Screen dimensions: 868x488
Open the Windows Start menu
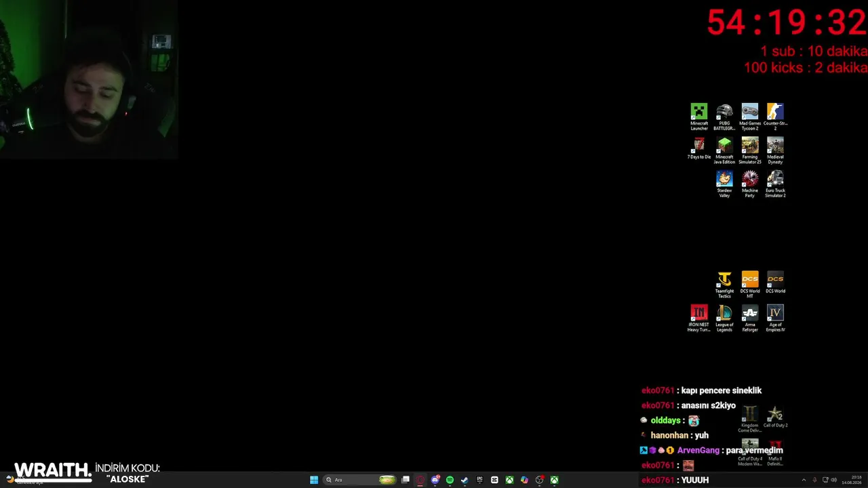click(x=314, y=480)
